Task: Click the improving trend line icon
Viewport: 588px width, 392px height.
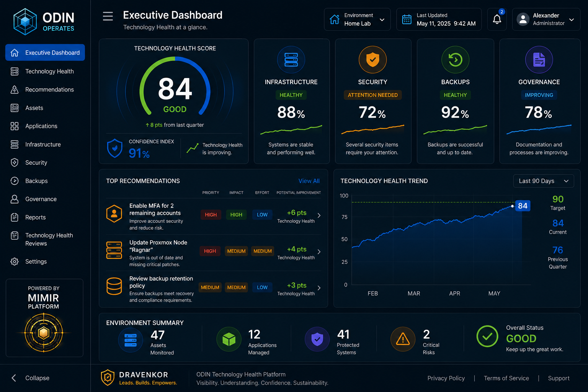Action: click(x=192, y=148)
